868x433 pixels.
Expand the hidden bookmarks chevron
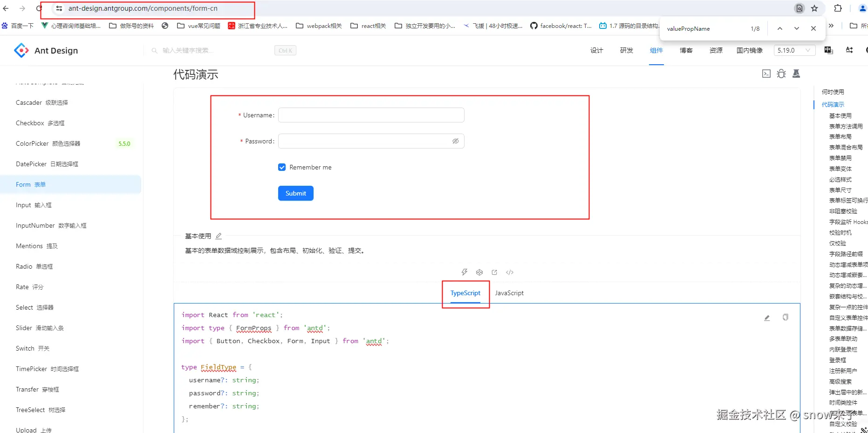[831, 26]
